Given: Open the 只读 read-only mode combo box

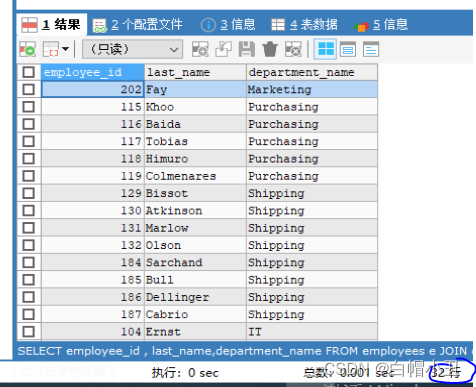Looking at the screenshot, I should 132,50.
